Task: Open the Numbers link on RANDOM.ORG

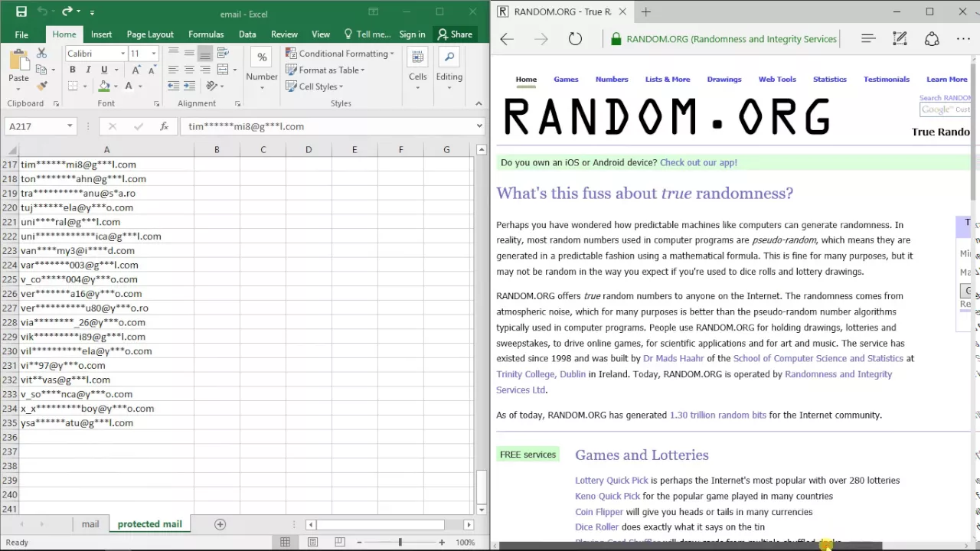Action: pyautogui.click(x=612, y=80)
